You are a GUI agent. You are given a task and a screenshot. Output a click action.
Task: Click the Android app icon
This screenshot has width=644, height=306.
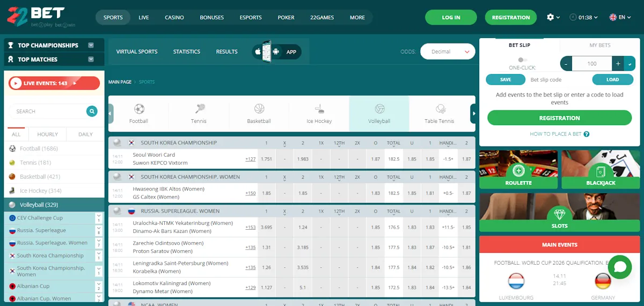click(x=276, y=52)
